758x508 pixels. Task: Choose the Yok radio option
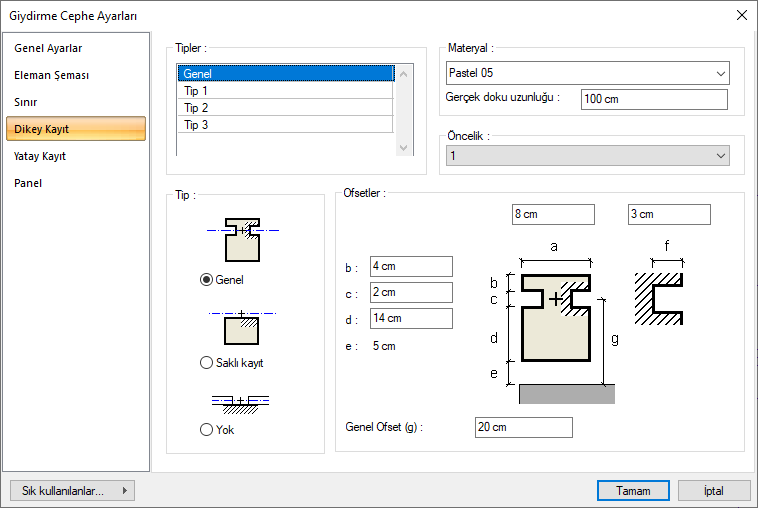point(207,429)
